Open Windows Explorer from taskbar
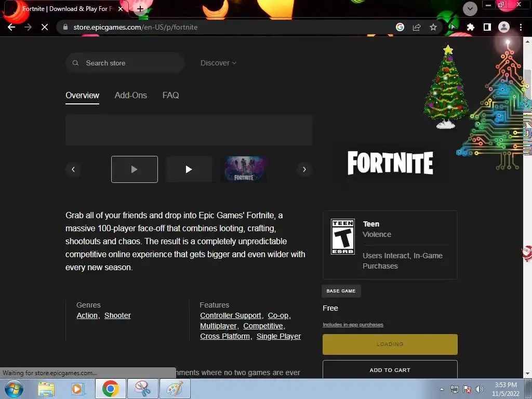Image resolution: width=532 pixels, height=399 pixels. tap(46, 389)
